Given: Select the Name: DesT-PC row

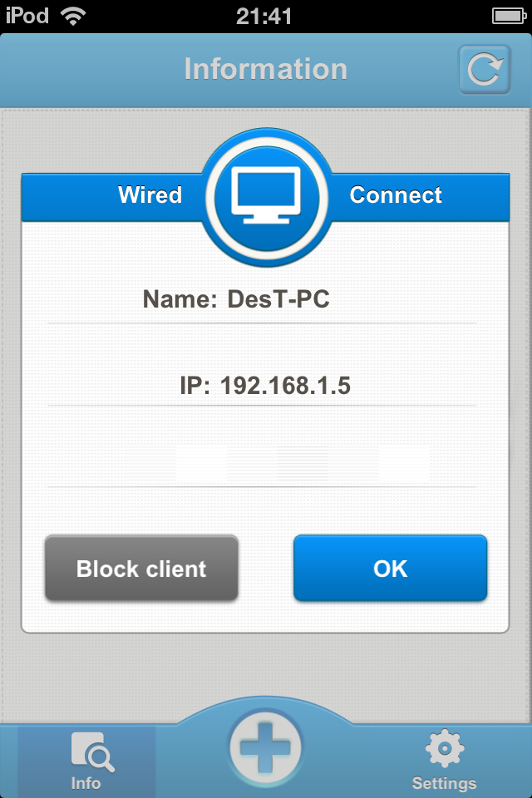Looking at the screenshot, I should (262, 299).
